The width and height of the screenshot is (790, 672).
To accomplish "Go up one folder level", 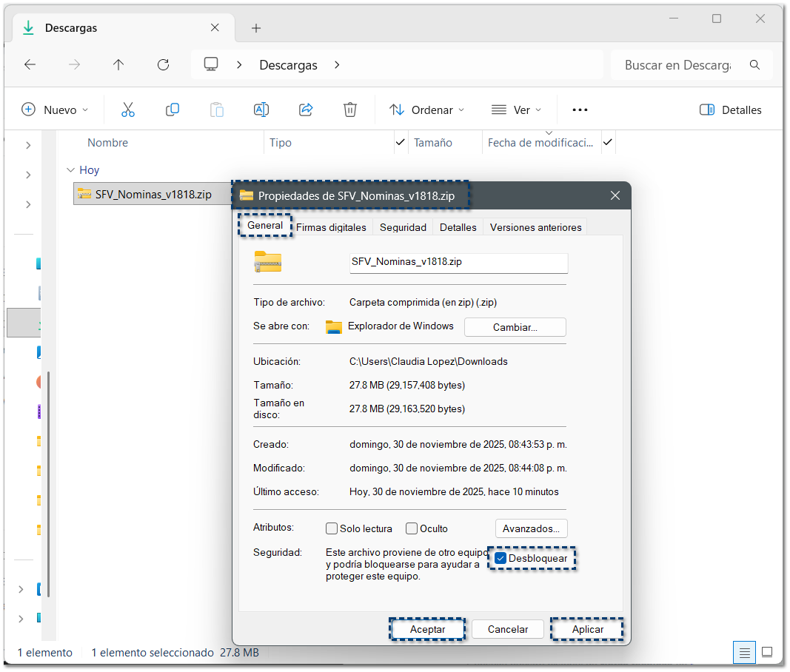I will pos(118,65).
